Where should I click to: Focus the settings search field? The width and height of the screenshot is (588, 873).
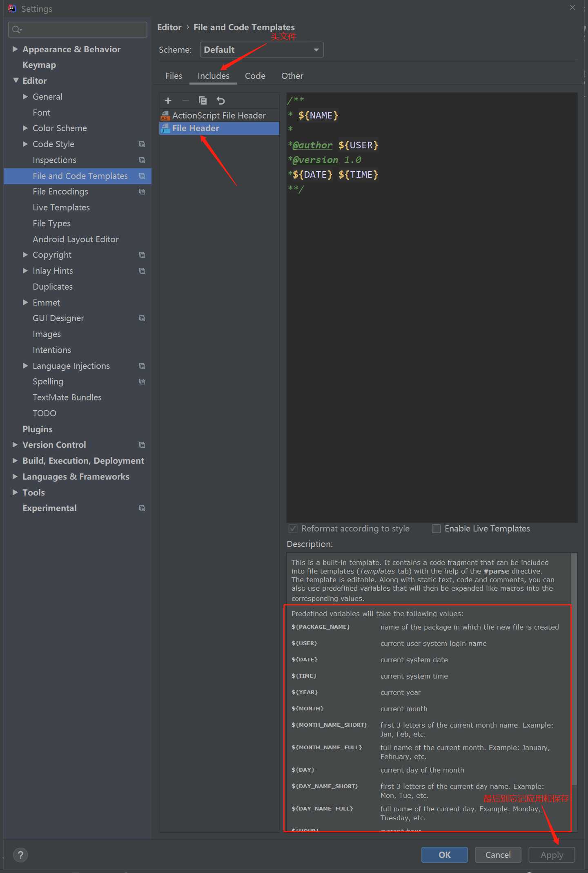point(78,29)
